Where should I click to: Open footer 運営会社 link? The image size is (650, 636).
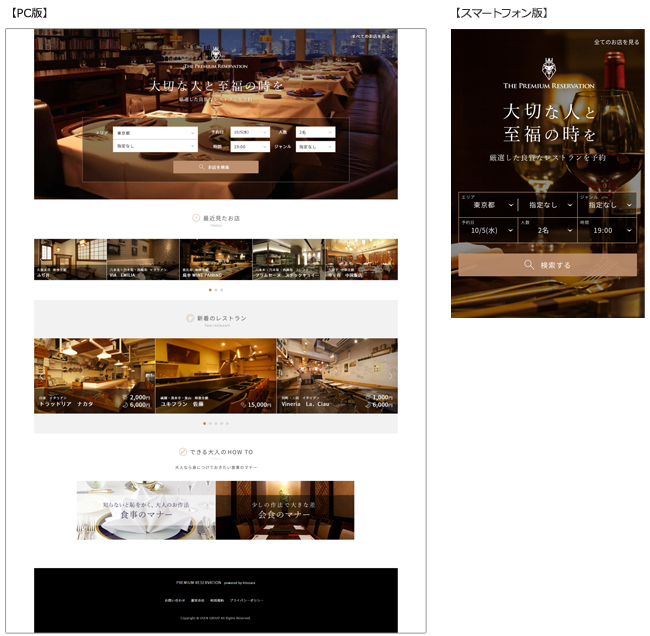198,600
